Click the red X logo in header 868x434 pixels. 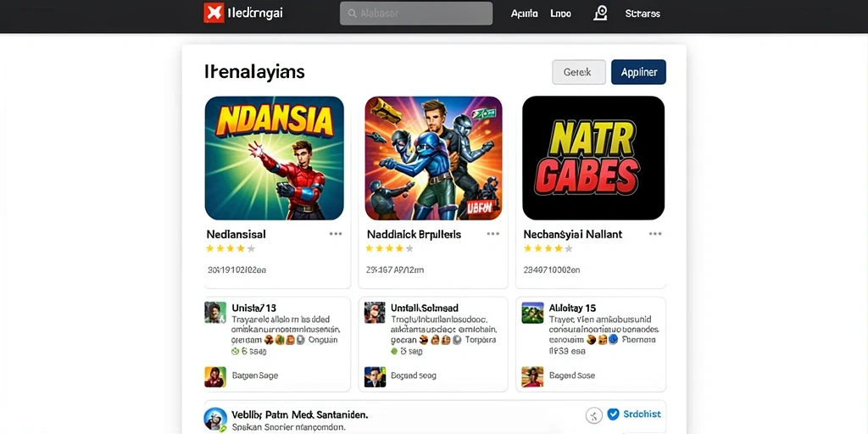tap(214, 13)
